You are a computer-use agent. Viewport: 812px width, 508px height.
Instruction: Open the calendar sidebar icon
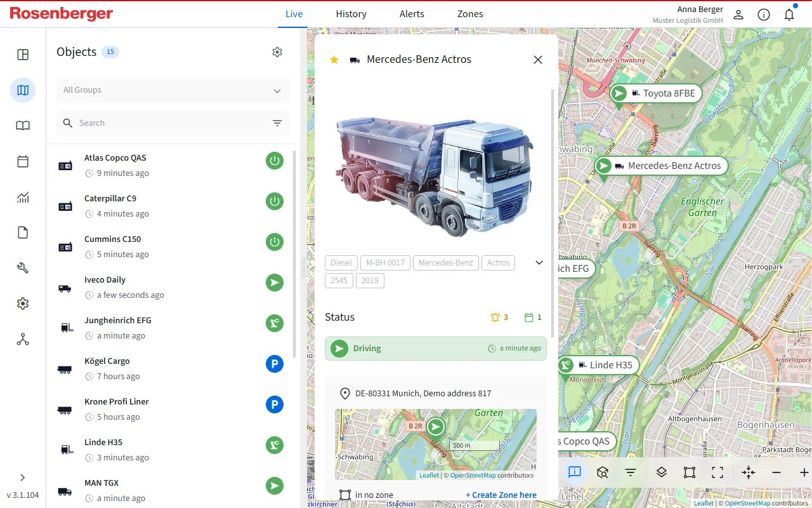tap(23, 161)
